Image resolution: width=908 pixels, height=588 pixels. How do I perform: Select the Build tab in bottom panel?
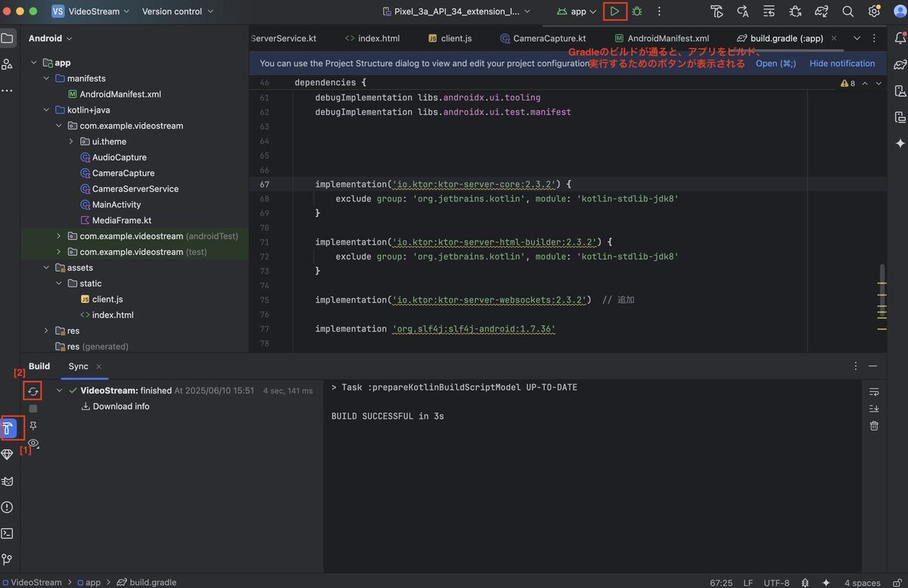click(39, 366)
